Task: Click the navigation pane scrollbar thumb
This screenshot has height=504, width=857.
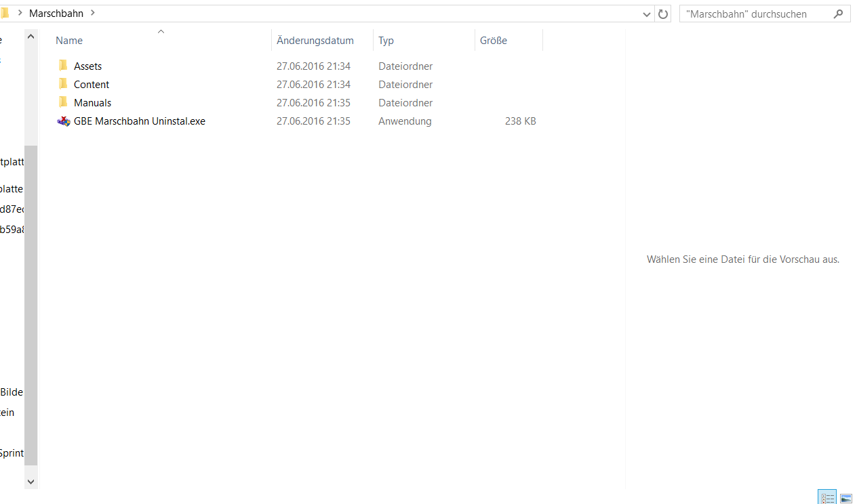Action: click(x=31, y=306)
